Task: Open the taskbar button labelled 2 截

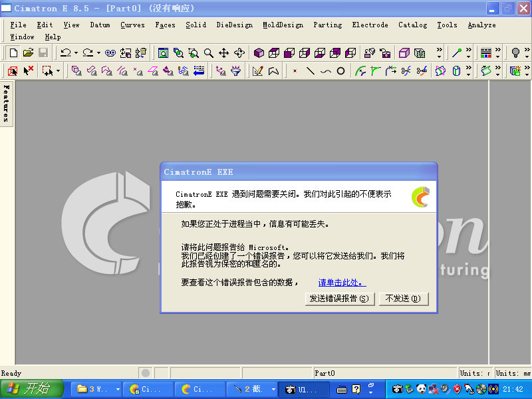Action: coord(253,389)
